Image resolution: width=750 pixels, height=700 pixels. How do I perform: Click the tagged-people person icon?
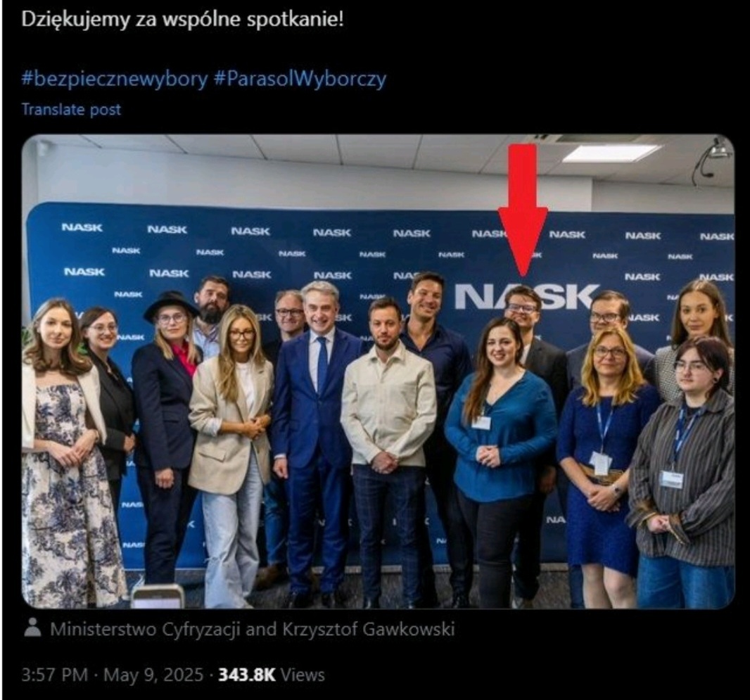[32, 628]
